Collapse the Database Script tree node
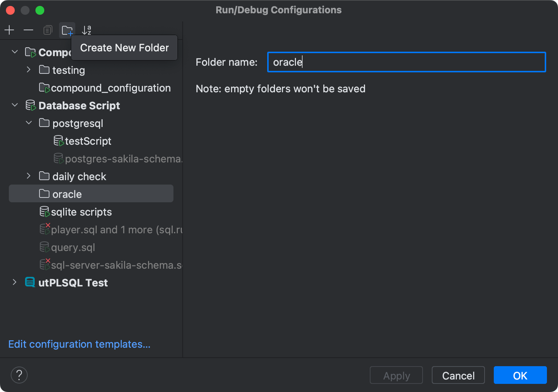This screenshot has height=392, width=558. 14,105
